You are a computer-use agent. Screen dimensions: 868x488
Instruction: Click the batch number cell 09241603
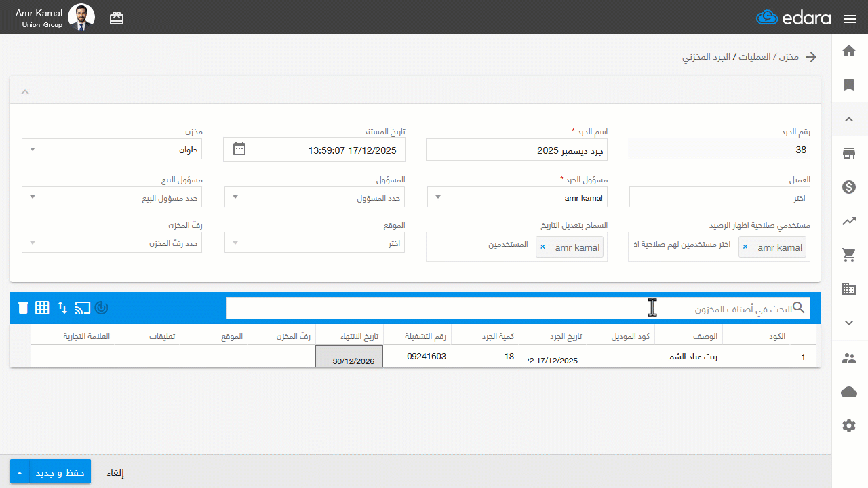(417, 357)
